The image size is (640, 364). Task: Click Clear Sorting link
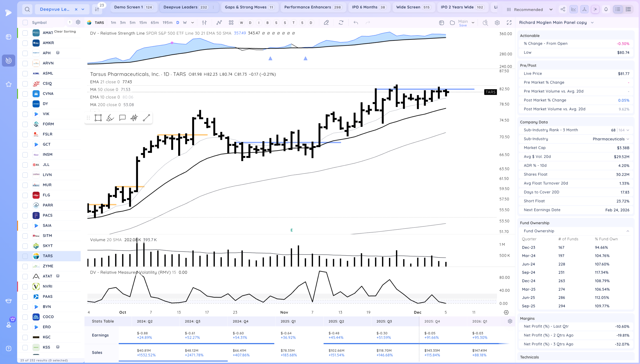(65, 31)
